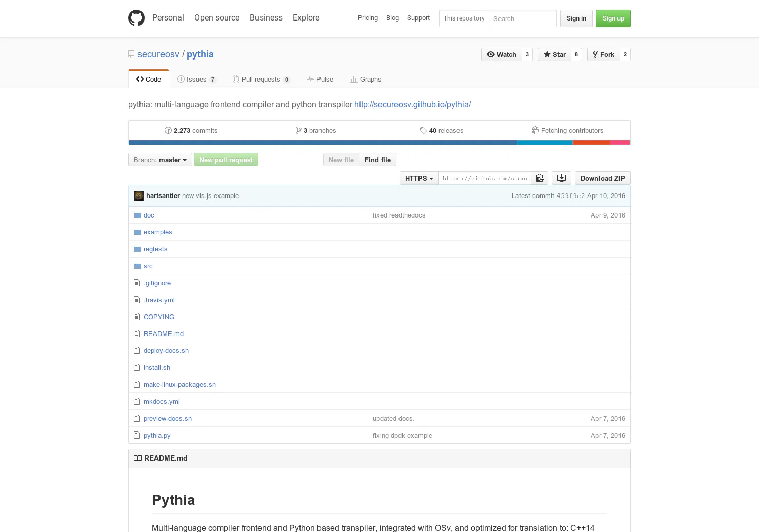Screen dimensions: 759x532
Task: Click the file icon next to deploy-docs.sh
Action: click(137, 350)
